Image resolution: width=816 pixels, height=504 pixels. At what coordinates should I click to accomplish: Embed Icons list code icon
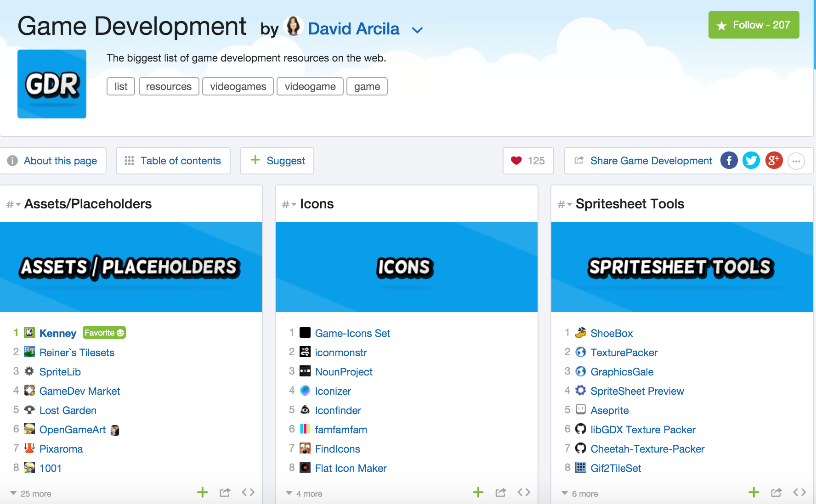click(524, 493)
